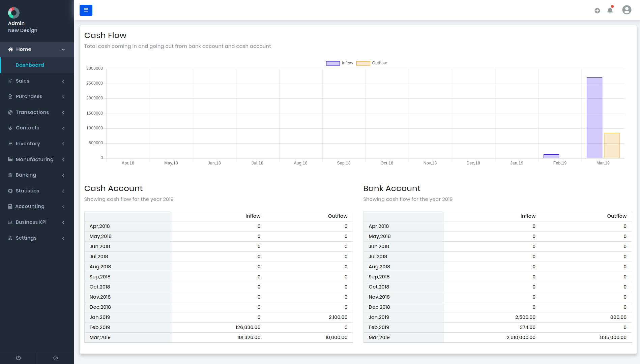Open the Transactions menu item
The width and height of the screenshot is (640, 364).
(37, 112)
